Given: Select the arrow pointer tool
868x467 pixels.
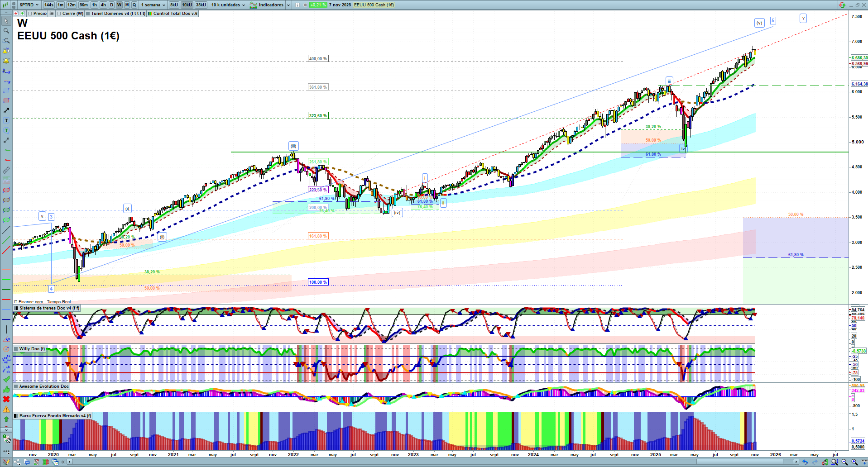Looking at the screenshot, I should pos(6,21).
